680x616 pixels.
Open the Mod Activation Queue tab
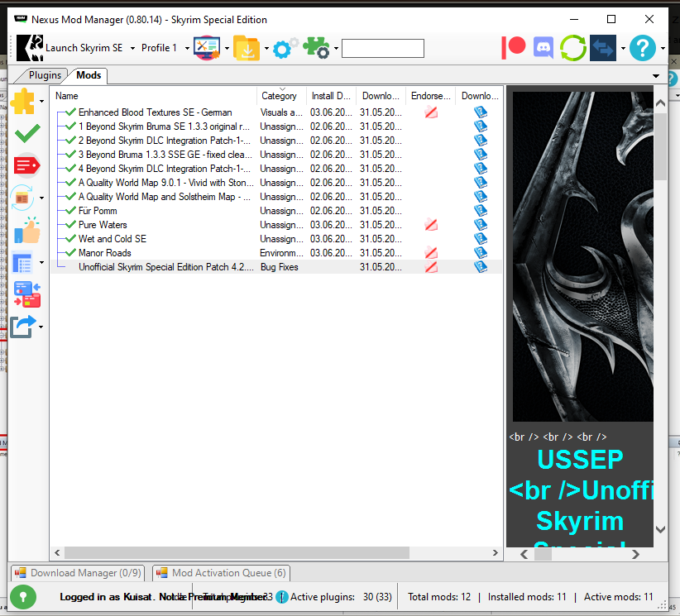[x=221, y=573]
